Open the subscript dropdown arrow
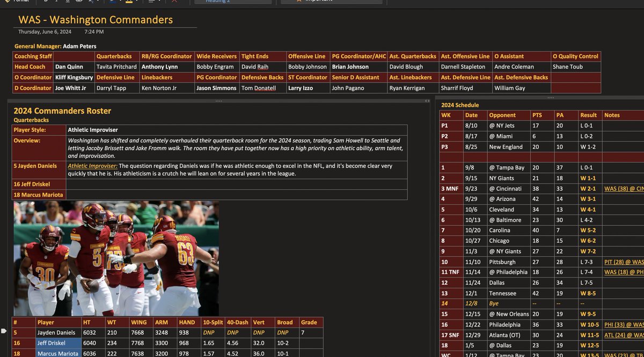This screenshot has height=357, width=644. [x=98, y=2]
